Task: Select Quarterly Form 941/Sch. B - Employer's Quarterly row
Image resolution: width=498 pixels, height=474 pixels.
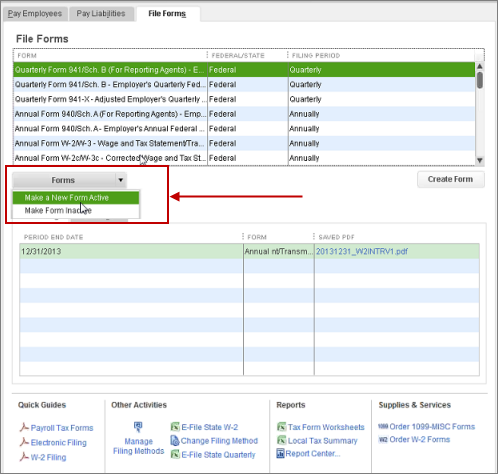Action: tap(244, 85)
